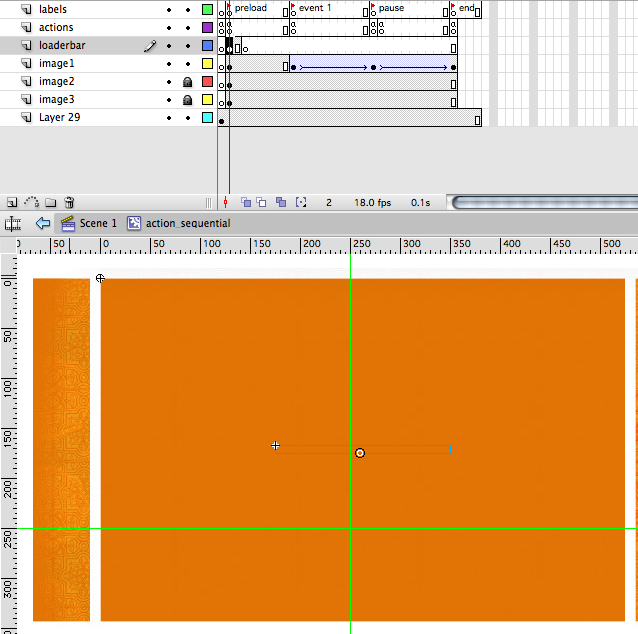Select the image1 layer

57,63
